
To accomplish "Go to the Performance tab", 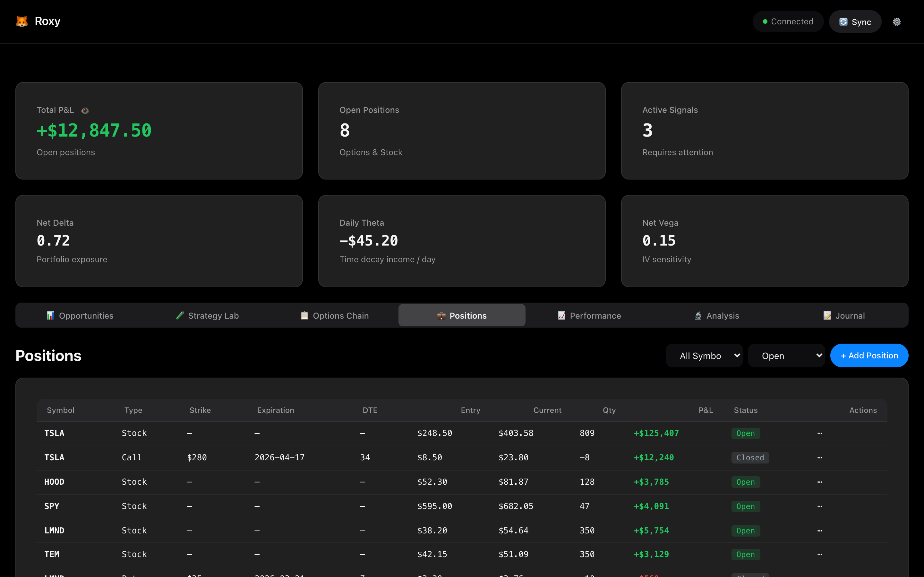I will [x=589, y=316].
